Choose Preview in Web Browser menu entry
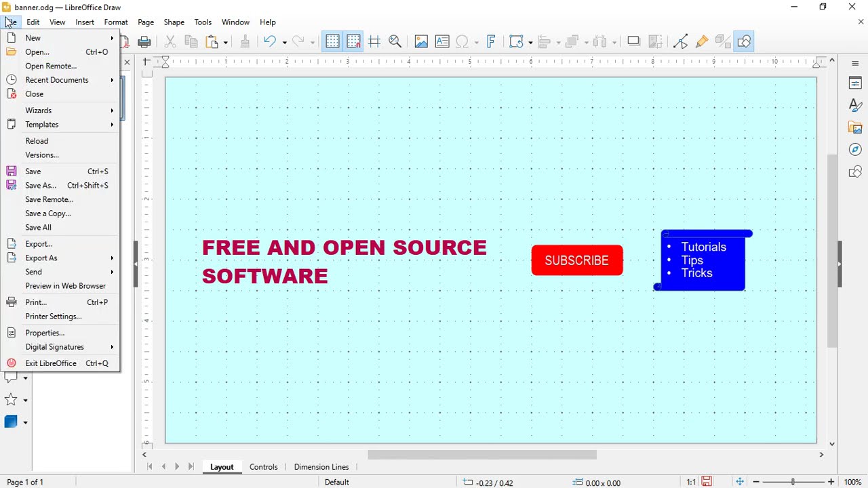 pyautogui.click(x=61, y=286)
